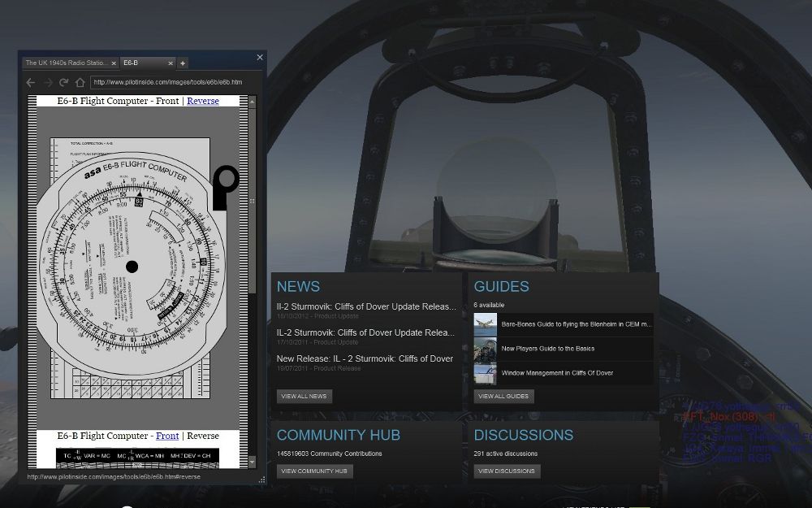Screen dimensions: 812x508
Task: Click the View All Guides button
Action: coord(503,396)
